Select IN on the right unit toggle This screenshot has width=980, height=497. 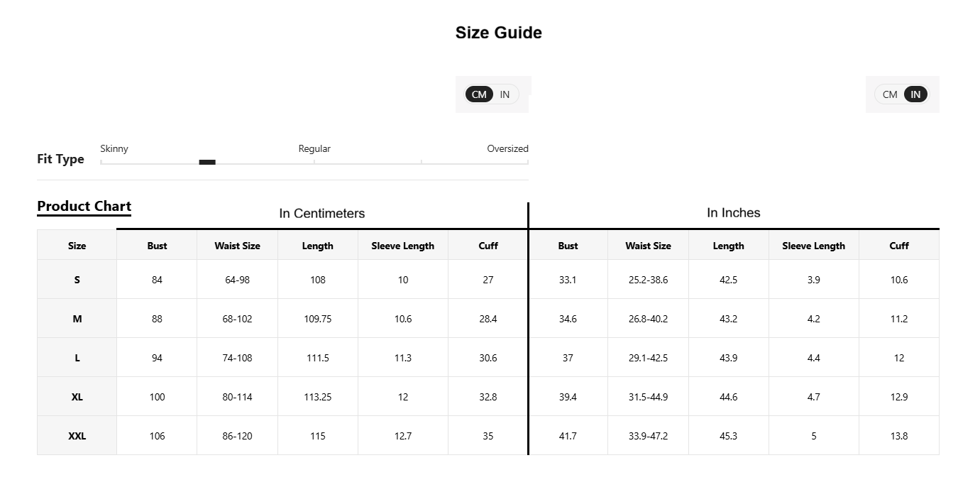915,94
